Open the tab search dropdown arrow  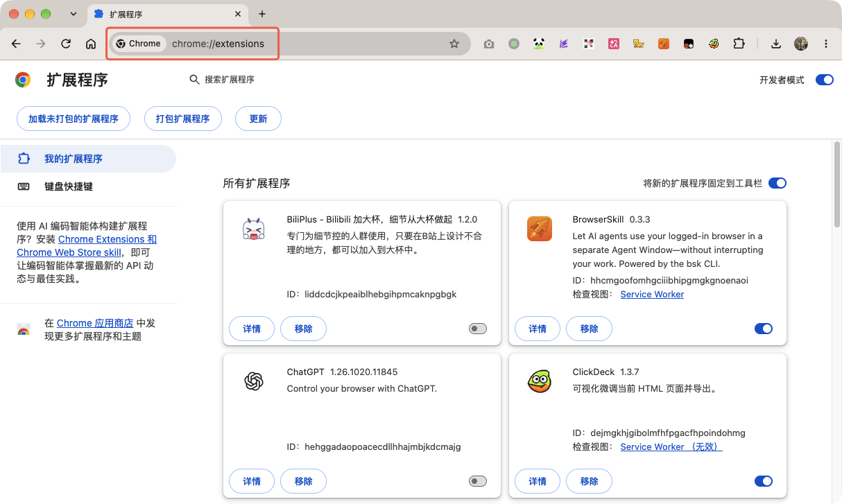coord(74,14)
